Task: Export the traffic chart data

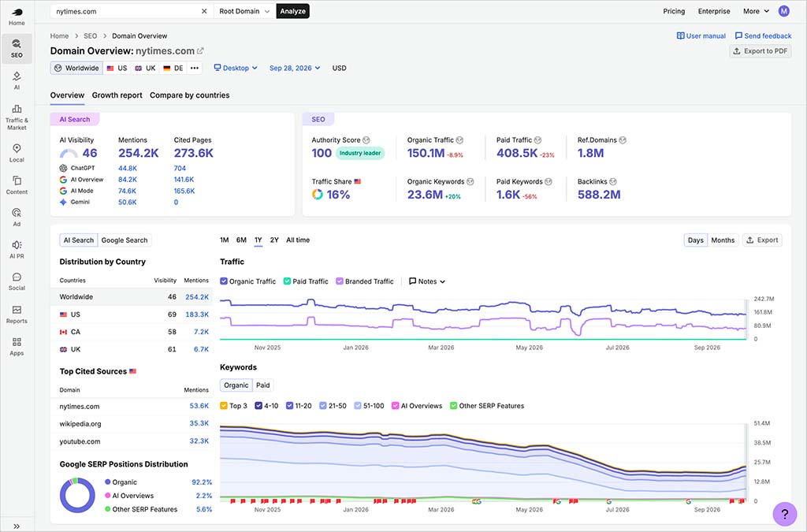Action: 762,240
